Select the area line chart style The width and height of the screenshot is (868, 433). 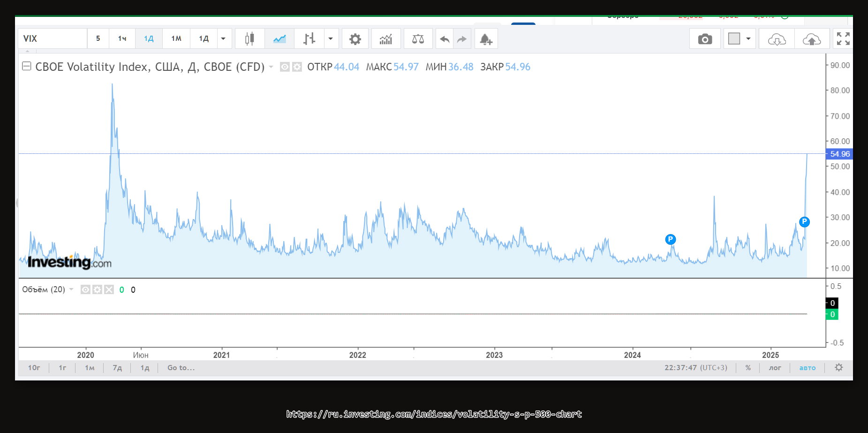tap(279, 39)
